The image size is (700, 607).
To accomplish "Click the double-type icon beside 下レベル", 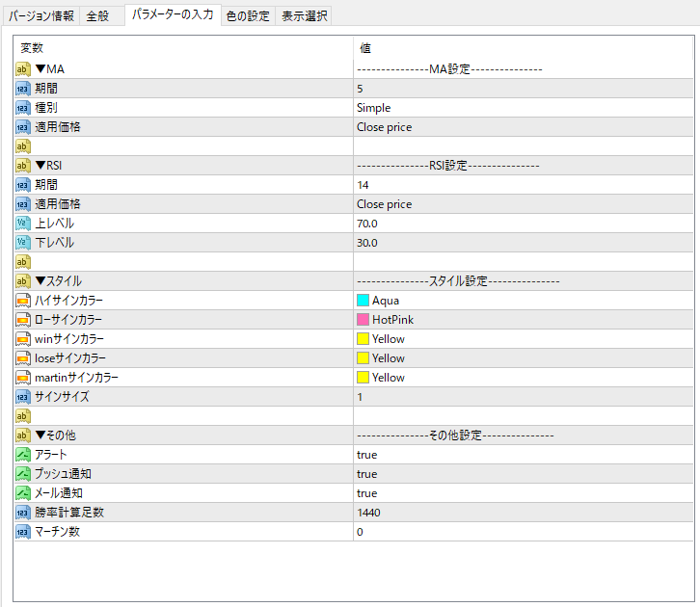I will click(23, 243).
